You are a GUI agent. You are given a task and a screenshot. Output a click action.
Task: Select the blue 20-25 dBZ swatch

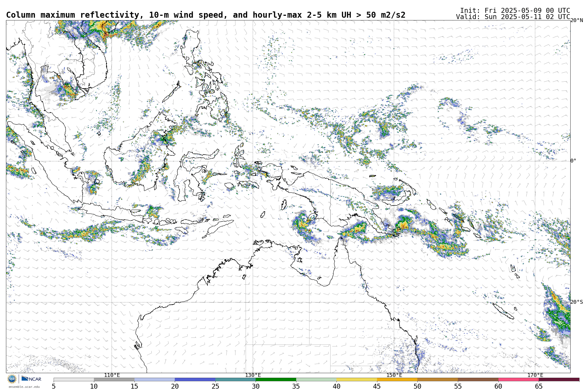[195, 379]
